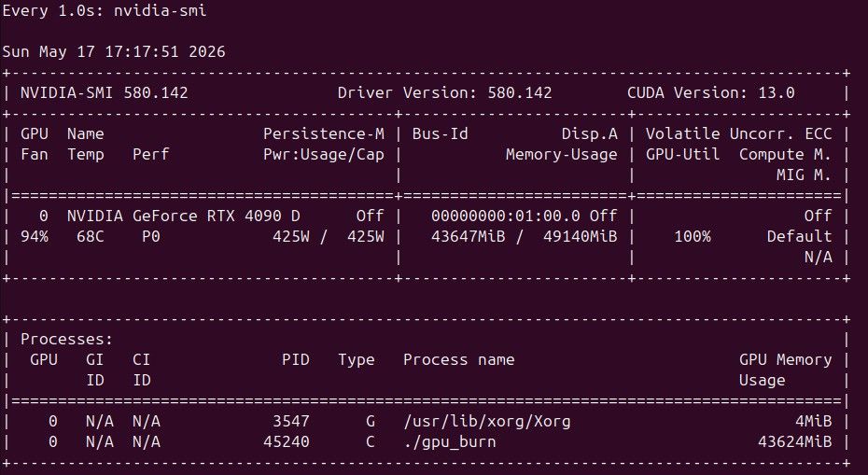Click the GPU utilization value '100%'

pyautogui.click(x=692, y=236)
